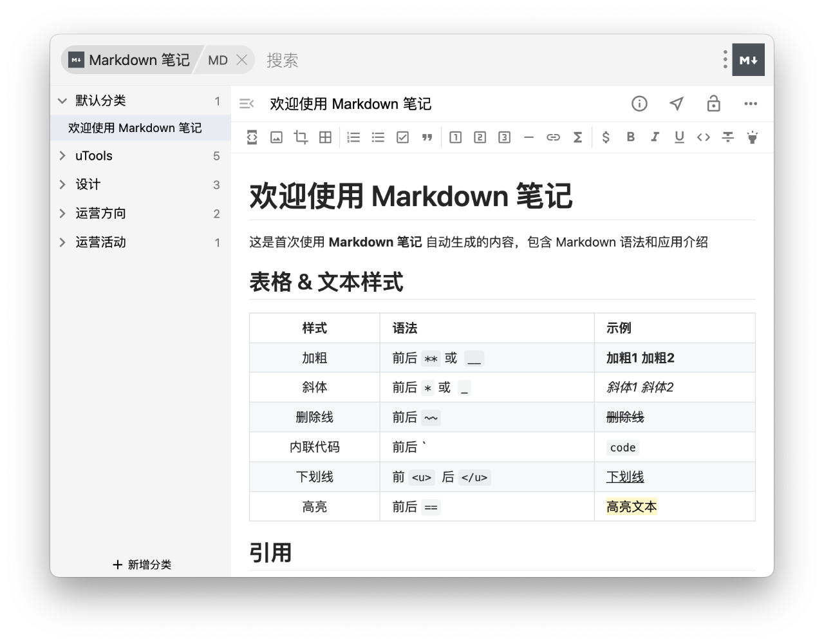
Task: Insert inline code with angle brackets icon
Action: [x=704, y=137]
